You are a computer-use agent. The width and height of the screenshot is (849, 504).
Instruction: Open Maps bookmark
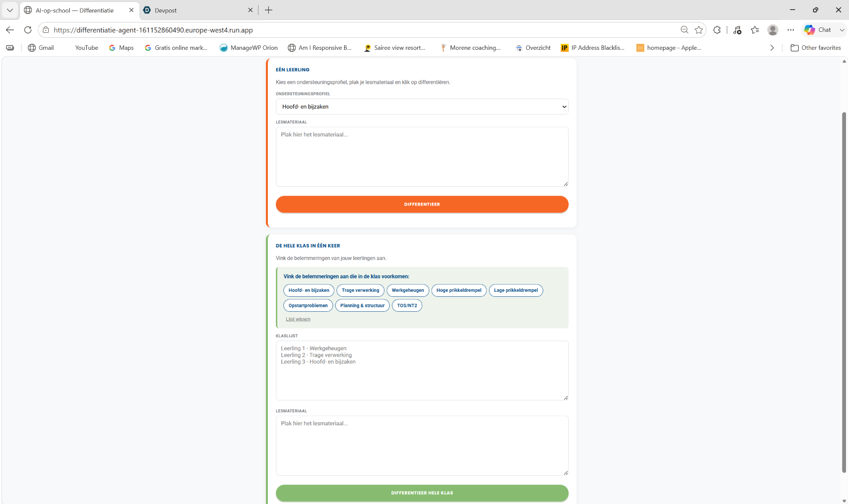click(121, 48)
